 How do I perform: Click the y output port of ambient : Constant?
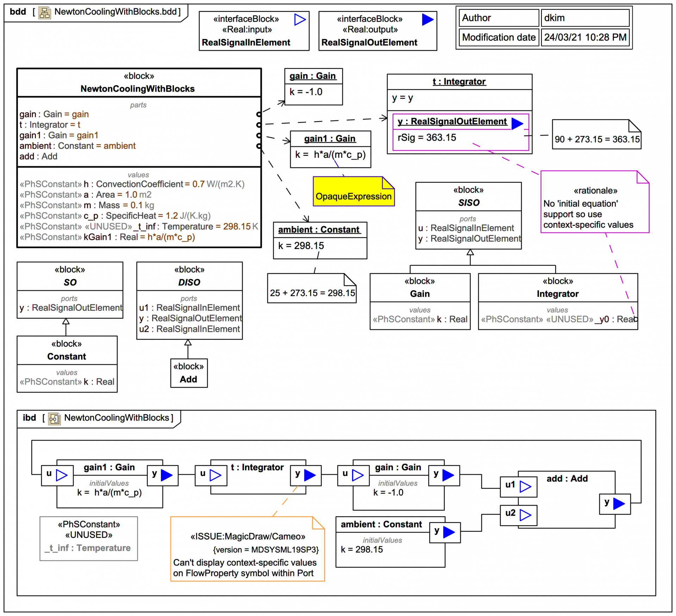tap(445, 532)
